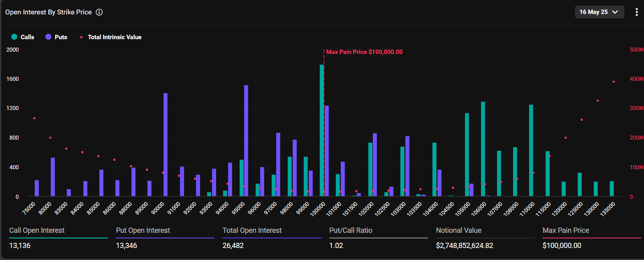Click the intrinsic value dot above 135000
This screenshot has height=260, width=644.
[614, 82]
